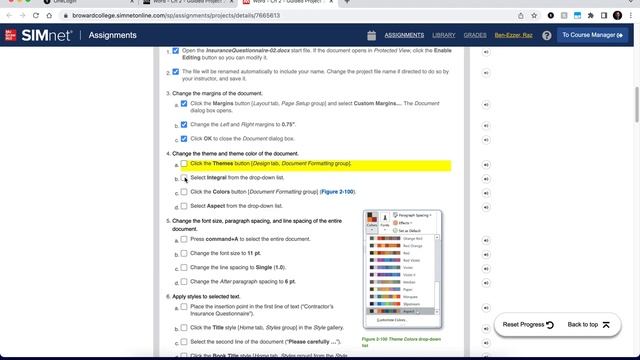Check Select Aspect step
Viewport: 640px width, 360px height.
pos(184,206)
